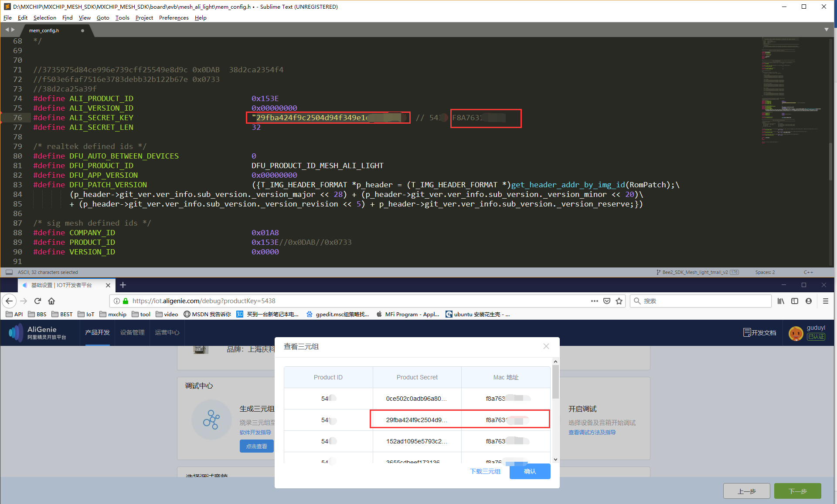Close the IOT开发者平台 browser tab
Screen dimensions: 837x504
click(x=108, y=285)
